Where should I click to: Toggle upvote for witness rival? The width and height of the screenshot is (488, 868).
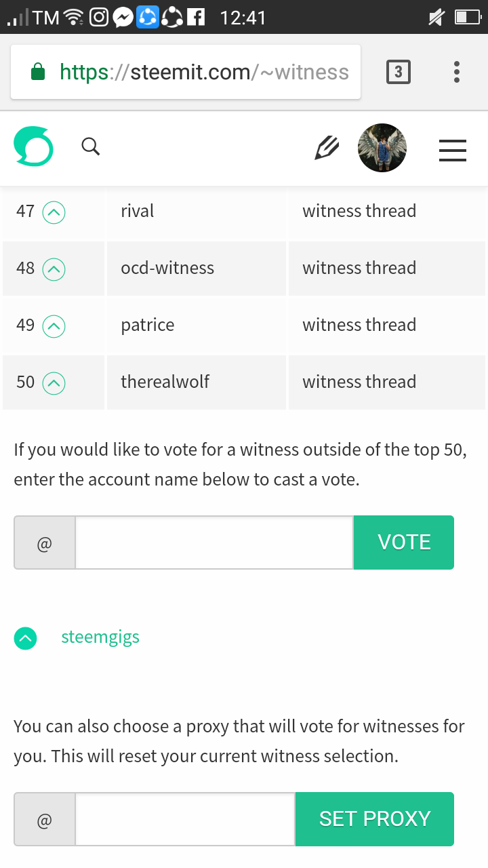click(54, 213)
